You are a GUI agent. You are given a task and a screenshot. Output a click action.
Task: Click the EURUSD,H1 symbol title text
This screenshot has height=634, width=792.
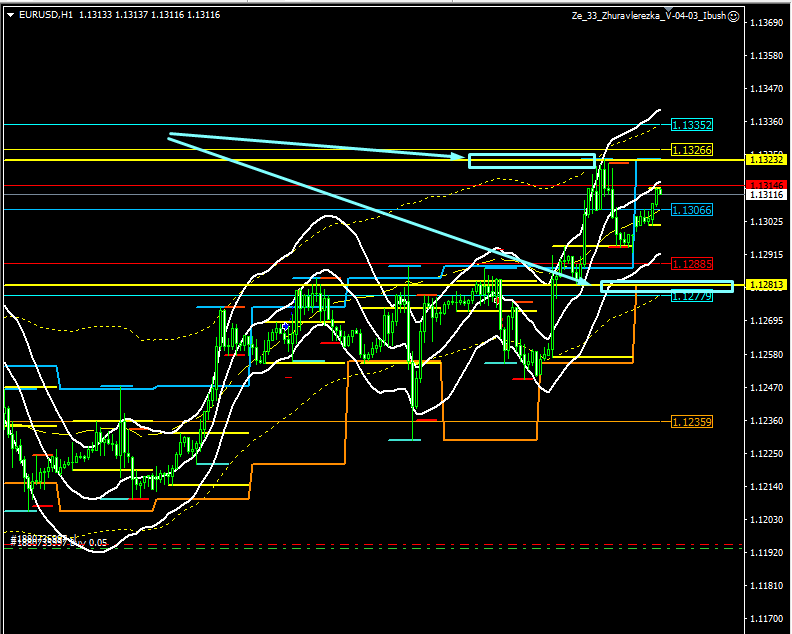pyautogui.click(x=46, y=15)
